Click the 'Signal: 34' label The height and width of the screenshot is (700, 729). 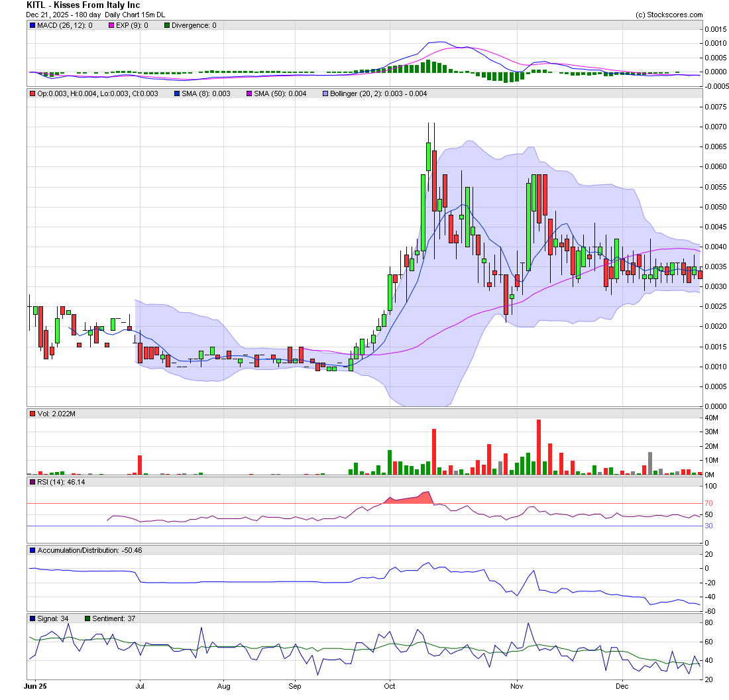[53, 619]
